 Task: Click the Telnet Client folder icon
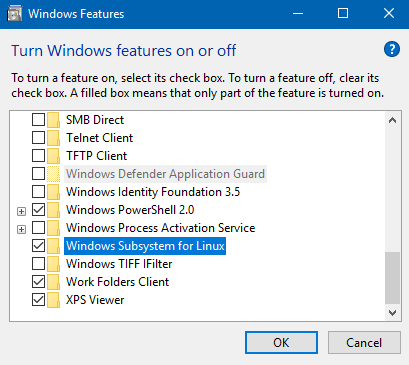(53, 138)
